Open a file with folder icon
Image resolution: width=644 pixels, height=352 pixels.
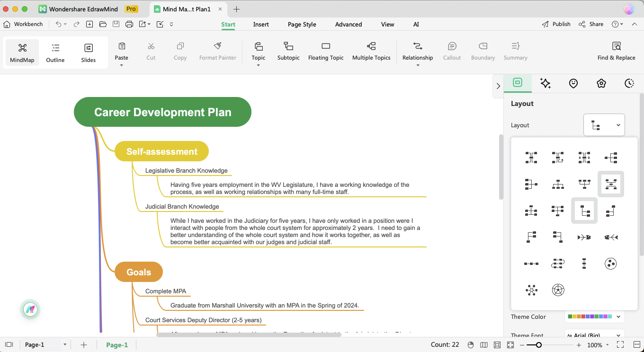point(103,24)
